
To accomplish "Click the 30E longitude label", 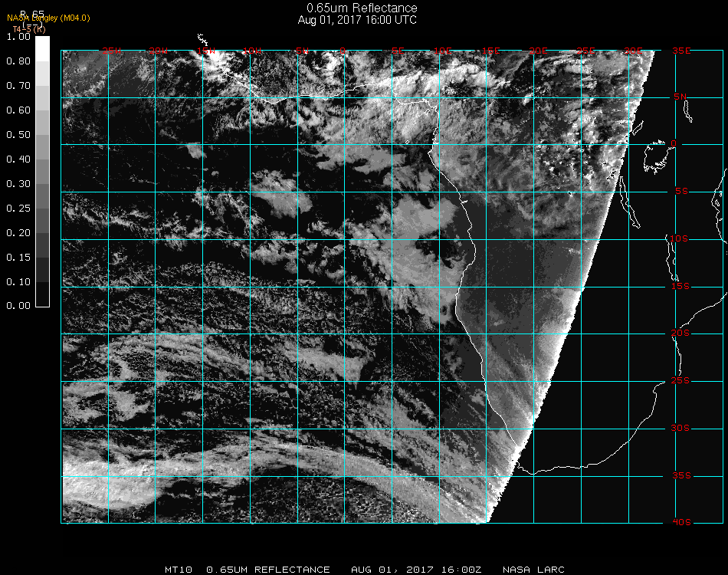I will point(633,51).
